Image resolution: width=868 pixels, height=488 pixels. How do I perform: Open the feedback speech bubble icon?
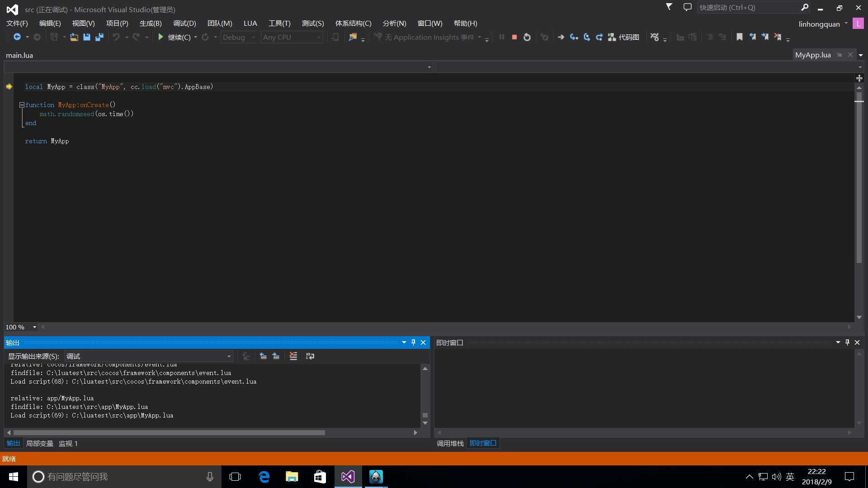point(688,7)
